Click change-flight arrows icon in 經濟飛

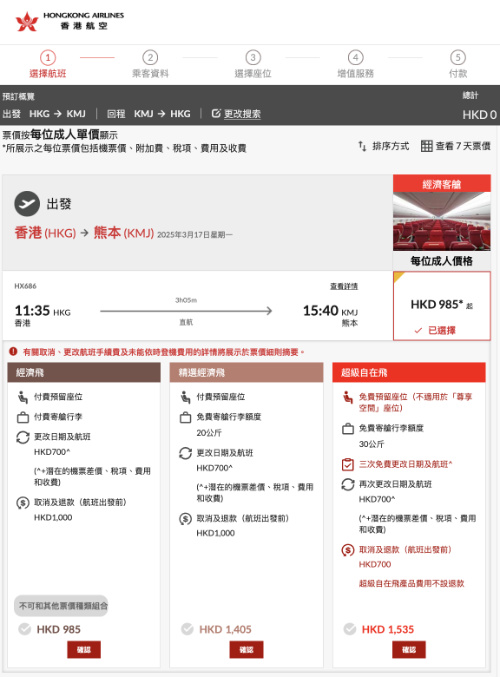pos(22,437)
